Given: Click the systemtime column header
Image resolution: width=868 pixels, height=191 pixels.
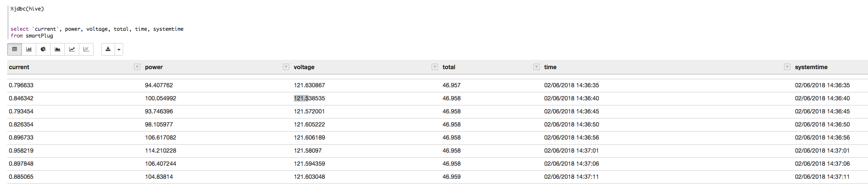Looking at the screenshot, I should 811,67.
